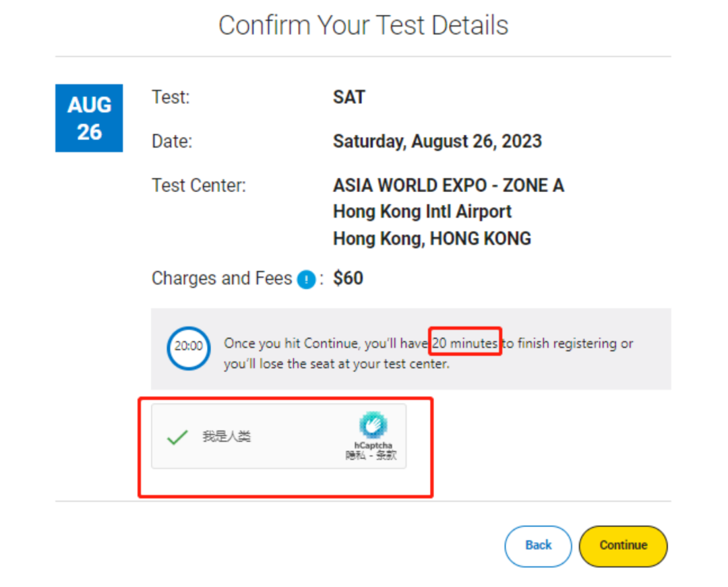Click the AUG 26 date badge
This screenshot has width=728, height=587.
(89, 118)
